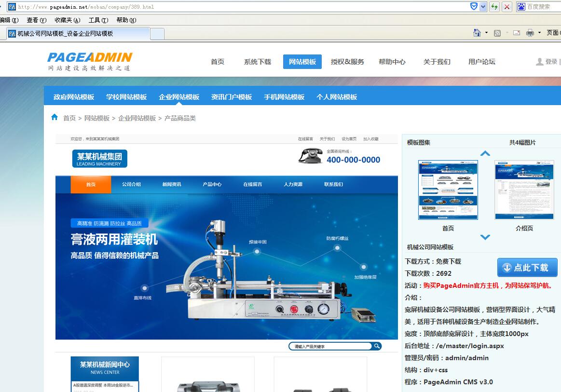Open the 登录 login link
Screen dimensions: 561x392
(551, 62)
